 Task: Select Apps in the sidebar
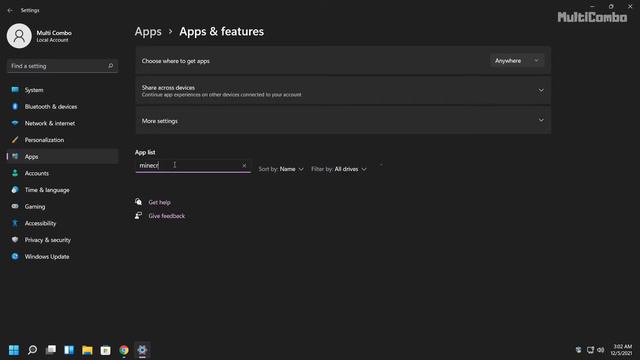(62, 157)
